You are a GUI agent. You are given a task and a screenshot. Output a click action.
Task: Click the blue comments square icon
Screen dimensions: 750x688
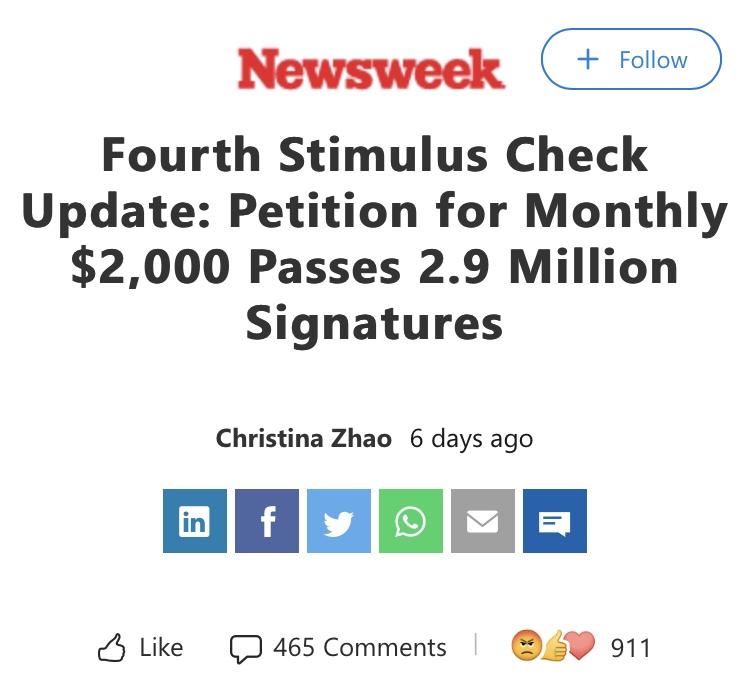(x=554, y=521)
